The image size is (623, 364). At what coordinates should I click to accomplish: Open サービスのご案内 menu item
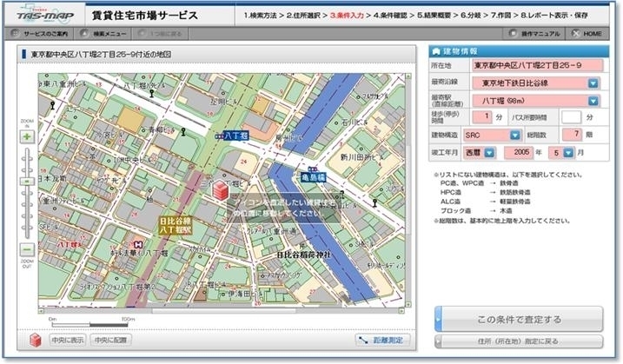[40, 34]
